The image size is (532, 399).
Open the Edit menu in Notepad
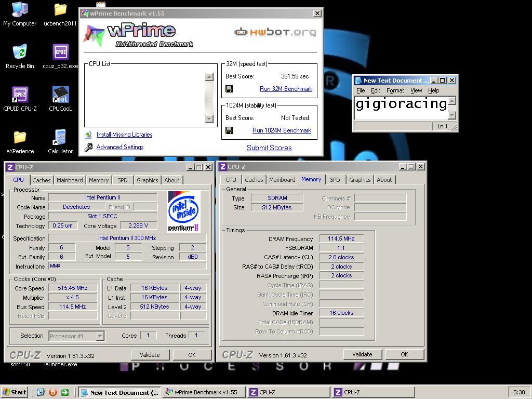376,90
